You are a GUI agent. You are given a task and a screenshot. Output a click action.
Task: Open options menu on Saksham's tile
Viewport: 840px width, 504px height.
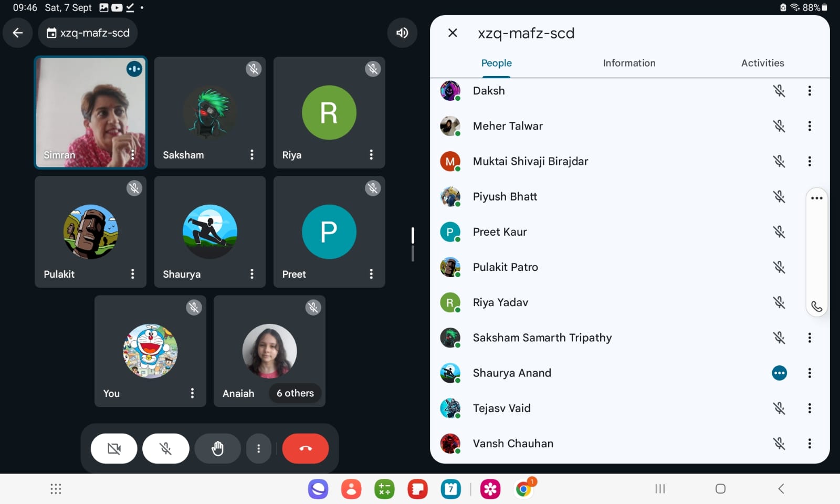coord(252,154)
